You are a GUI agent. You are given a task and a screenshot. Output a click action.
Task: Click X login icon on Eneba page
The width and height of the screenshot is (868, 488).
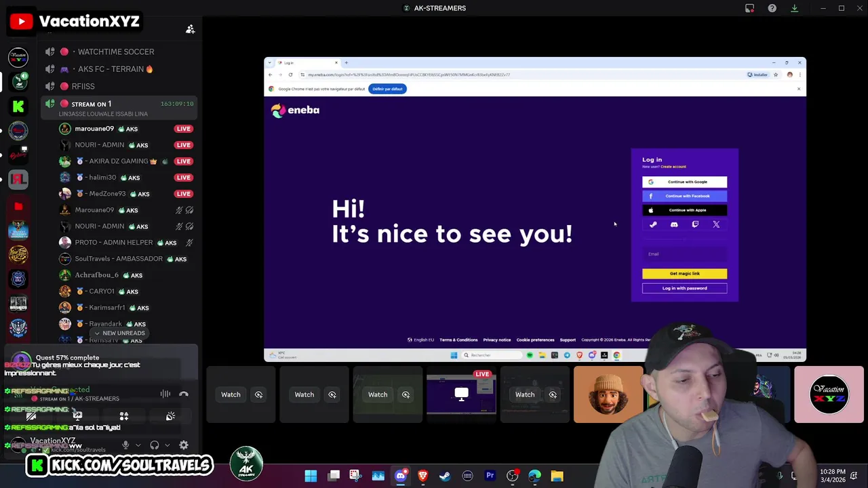pos(716,224)
